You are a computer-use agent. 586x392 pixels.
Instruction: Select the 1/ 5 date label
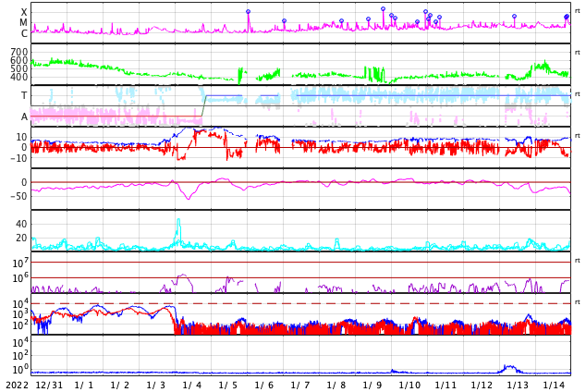228,386
